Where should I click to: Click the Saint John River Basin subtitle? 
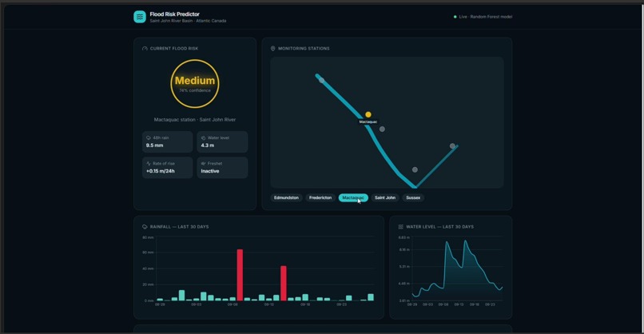[188, 21]
